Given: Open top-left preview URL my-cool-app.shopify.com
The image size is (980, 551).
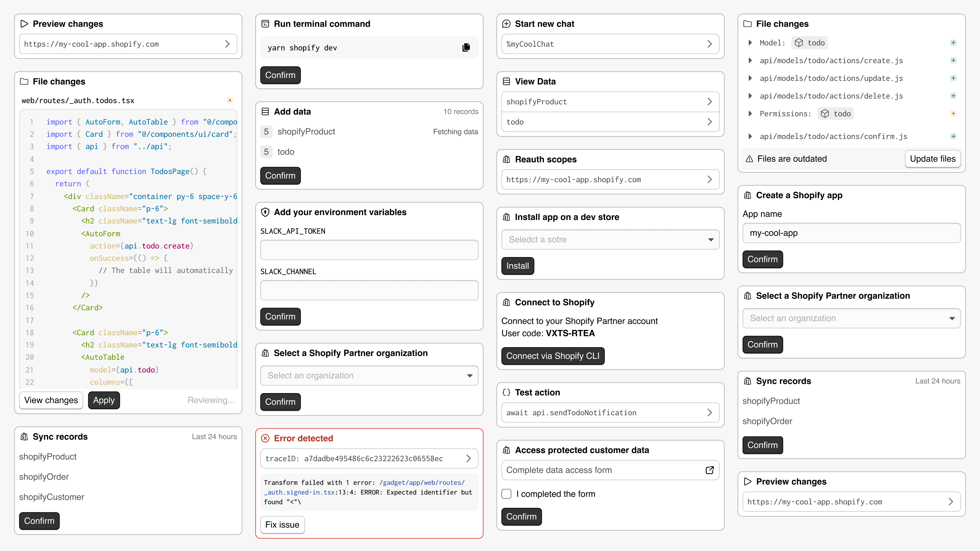Looking at the screenshot, I should (128, 44).
